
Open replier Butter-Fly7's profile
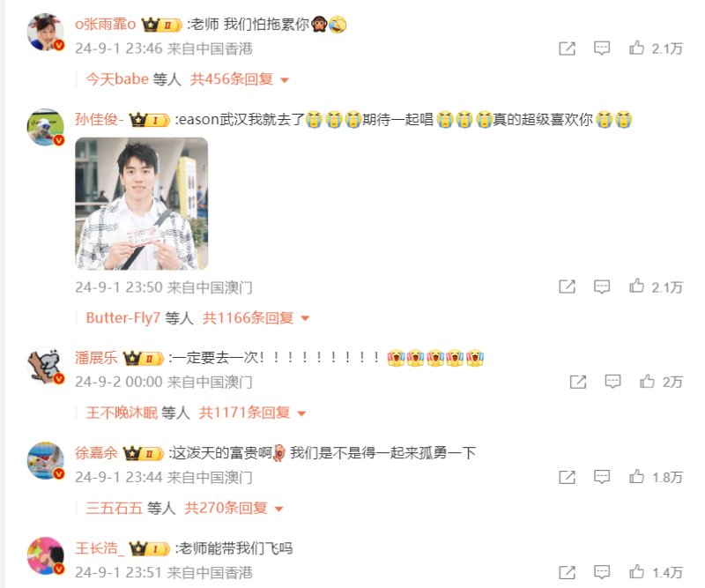click(x=122, y=318)
